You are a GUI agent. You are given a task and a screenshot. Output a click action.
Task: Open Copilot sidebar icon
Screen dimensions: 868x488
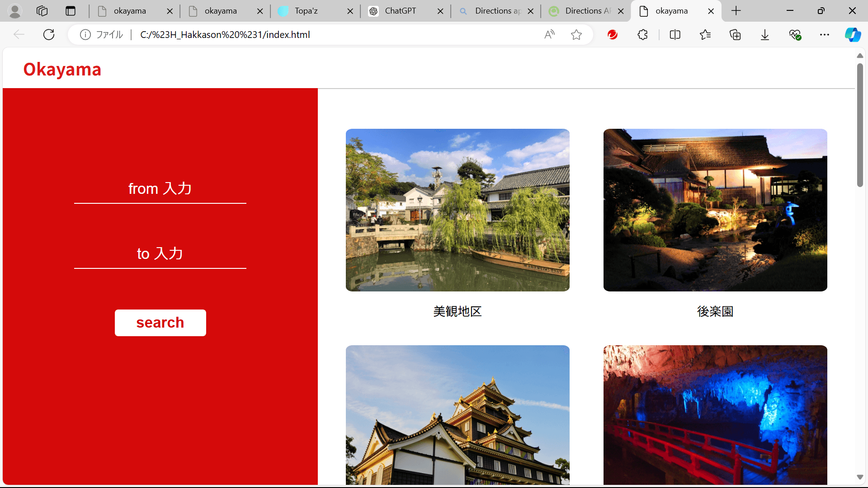pyautogui.click(x=853, y=34)
